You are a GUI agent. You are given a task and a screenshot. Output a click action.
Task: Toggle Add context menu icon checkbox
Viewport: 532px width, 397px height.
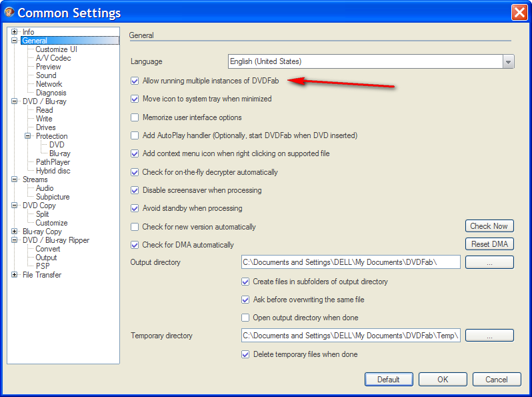tap(135, 153)
